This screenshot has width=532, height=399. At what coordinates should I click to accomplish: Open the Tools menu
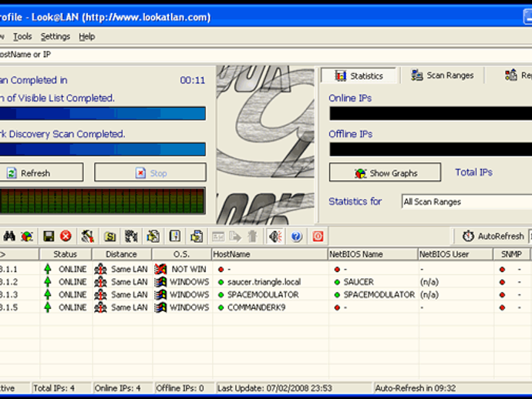coord(22,37)
